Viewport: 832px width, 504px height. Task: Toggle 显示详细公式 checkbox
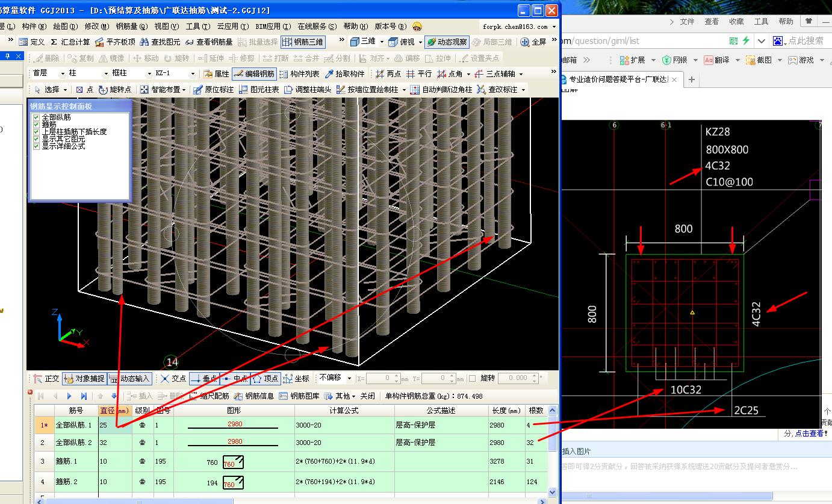click(37, 146)
